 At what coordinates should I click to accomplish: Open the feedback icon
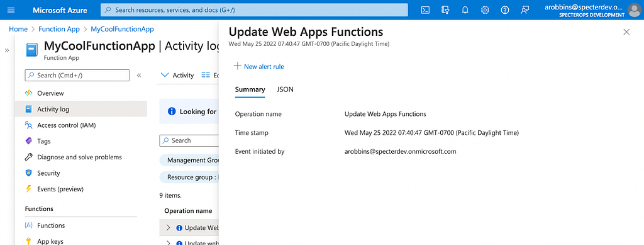coord(525,10)
